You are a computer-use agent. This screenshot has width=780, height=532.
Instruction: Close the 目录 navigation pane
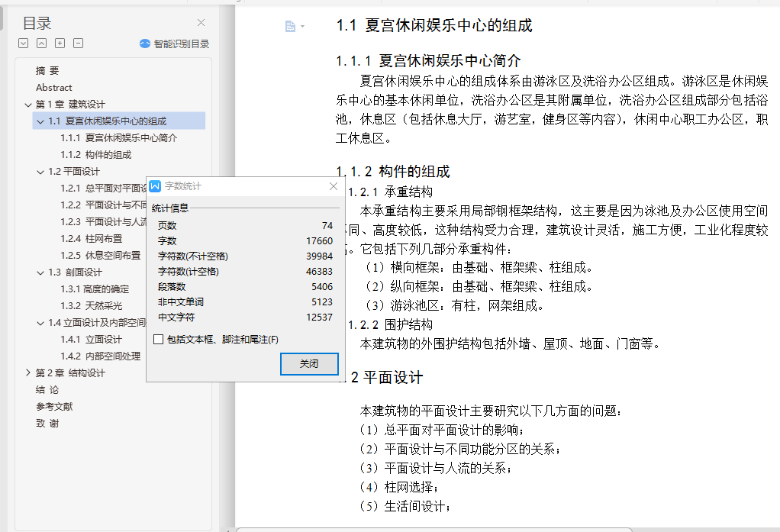coord(201,22)
